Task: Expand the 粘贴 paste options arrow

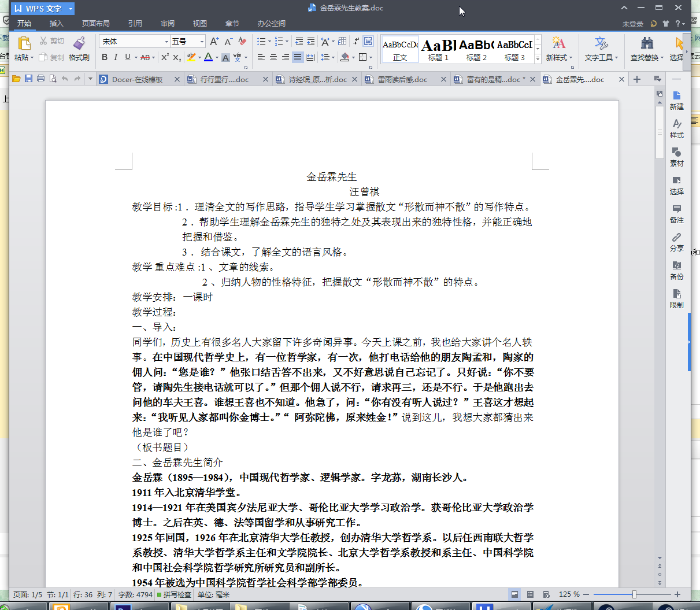Action: click(x=32, y=58)
